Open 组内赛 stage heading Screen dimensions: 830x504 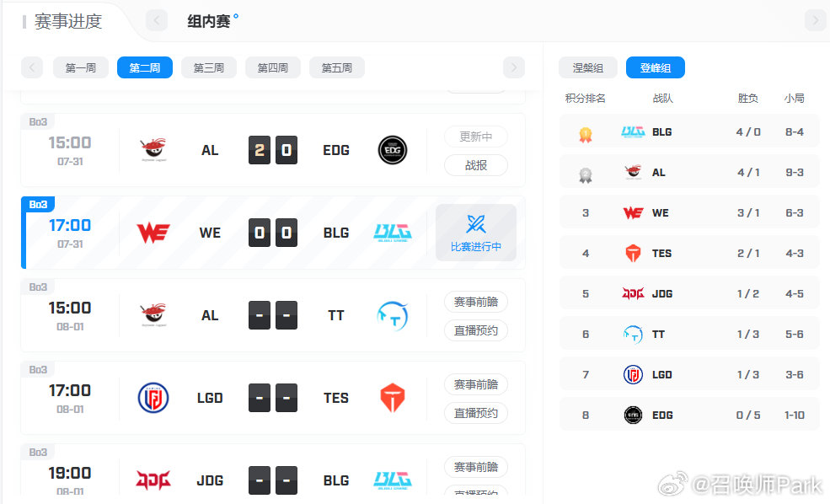point(209,21)
